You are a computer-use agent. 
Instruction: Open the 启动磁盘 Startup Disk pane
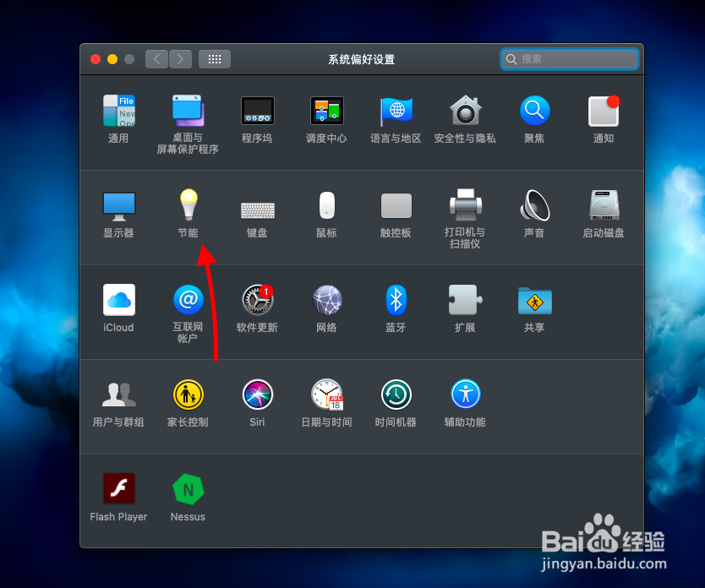(x=604, y=205)
